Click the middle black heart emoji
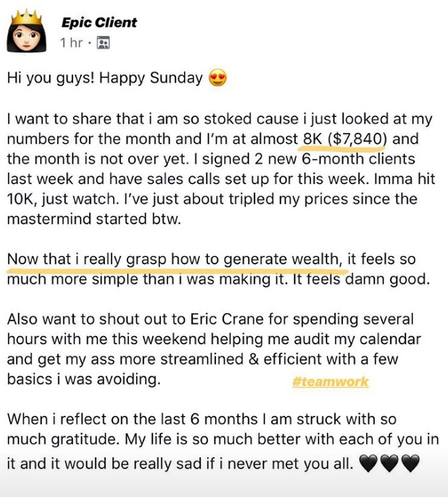Image resolution: width=448 pixels, height=497 pixels. [x=390, y=463]
